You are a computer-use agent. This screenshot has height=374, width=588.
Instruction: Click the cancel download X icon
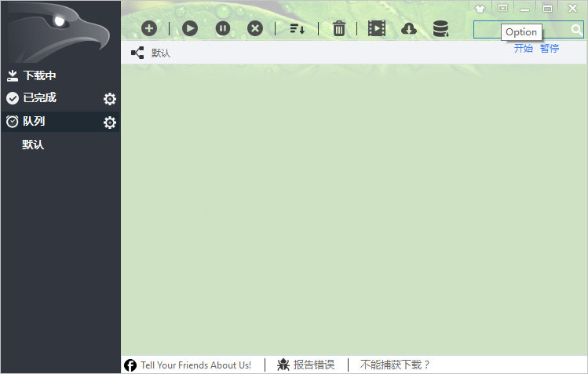(255, 28)
